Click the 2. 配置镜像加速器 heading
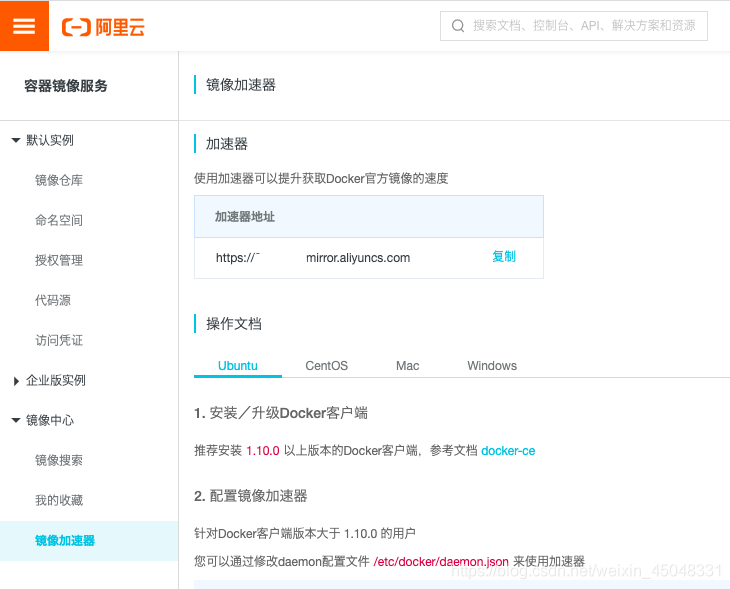This screenshot has width=730, height=589. pyautogui.click(x=250, y=496)
